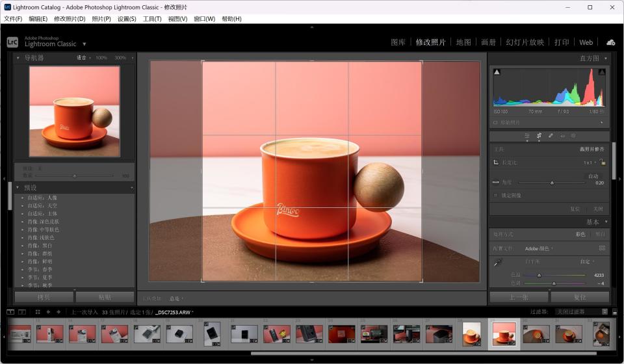Click the 上一张 previous button
The height and width of the screenshot is (364, 624).
pos(519,297)
